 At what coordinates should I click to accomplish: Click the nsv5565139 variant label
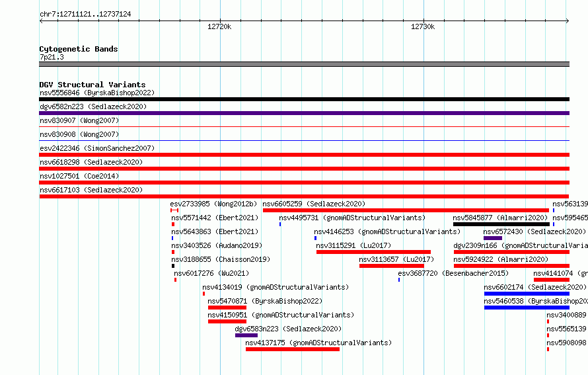(x=566, y=329)
